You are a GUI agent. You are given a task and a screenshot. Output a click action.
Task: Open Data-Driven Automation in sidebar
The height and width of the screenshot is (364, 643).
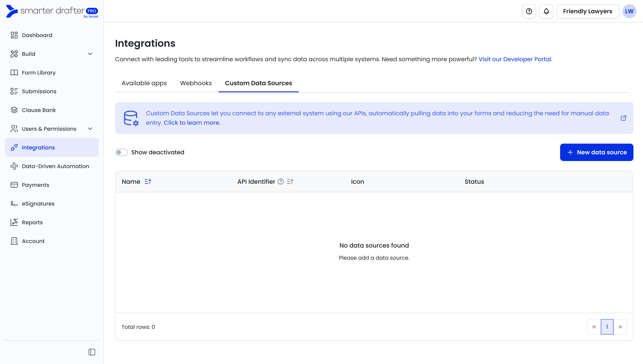click(55, 166)
